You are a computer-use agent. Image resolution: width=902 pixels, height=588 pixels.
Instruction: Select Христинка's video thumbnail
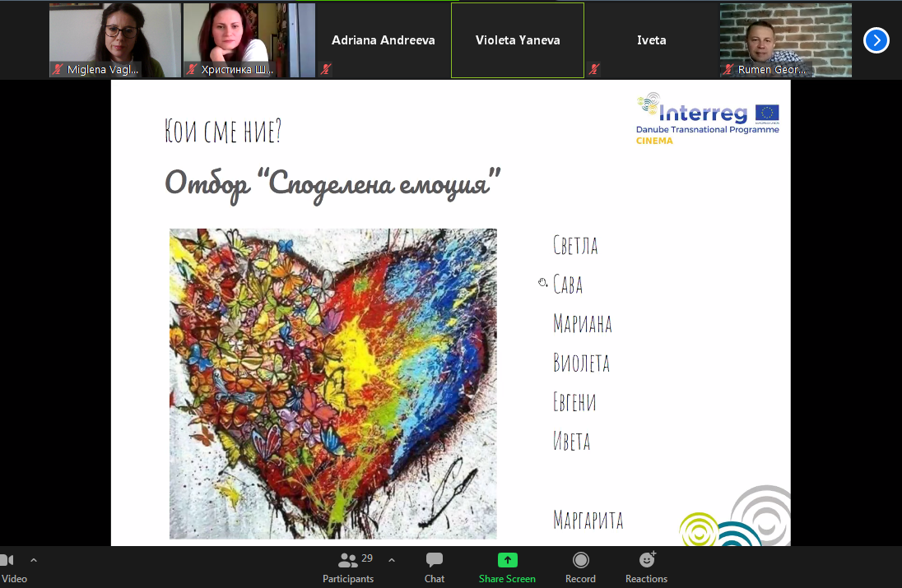(249, 40)
